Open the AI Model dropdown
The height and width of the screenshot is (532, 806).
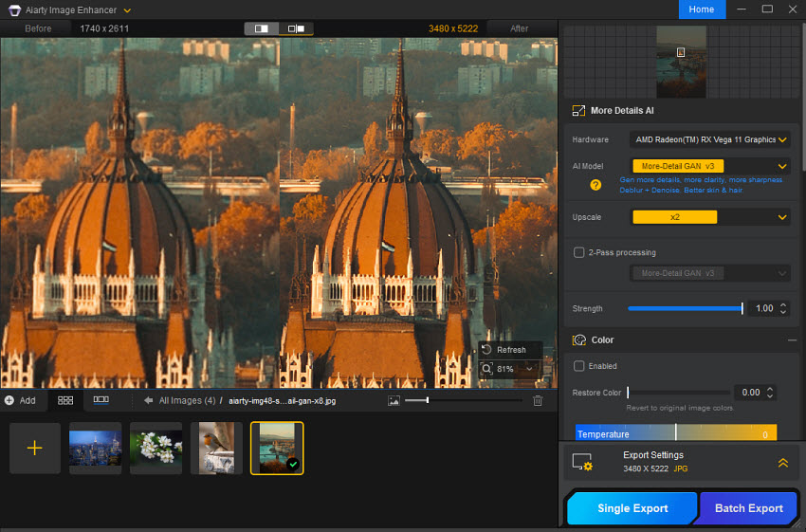click(x=710, y=166)
